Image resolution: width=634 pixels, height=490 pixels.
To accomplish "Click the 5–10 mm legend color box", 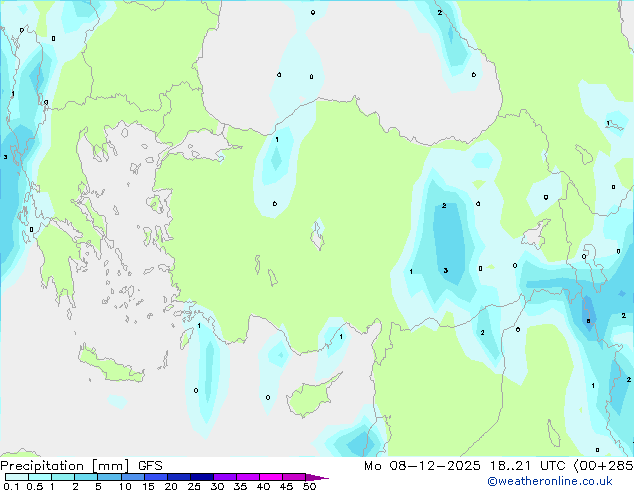I will pos(109,477).
